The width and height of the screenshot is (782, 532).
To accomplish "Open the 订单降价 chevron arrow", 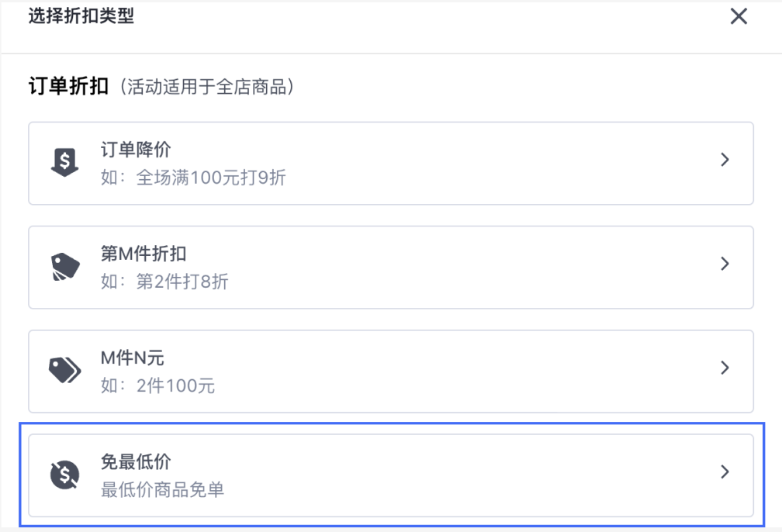I will coord(725,160).
